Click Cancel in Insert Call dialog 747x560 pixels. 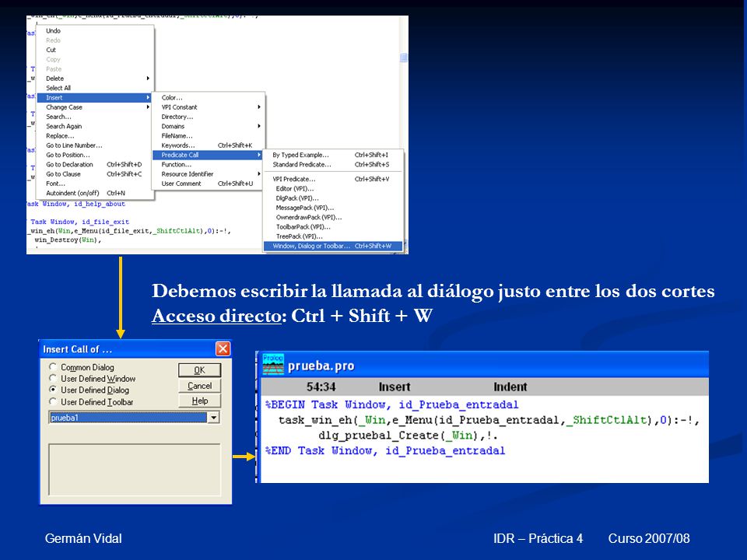pyautogui.click(x=200, y=386)
